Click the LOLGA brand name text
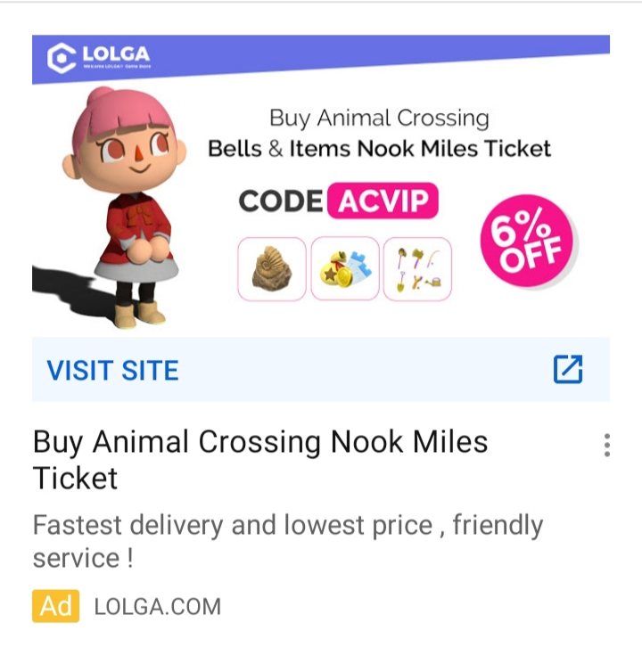642x672 pixels. click(116, 53)
